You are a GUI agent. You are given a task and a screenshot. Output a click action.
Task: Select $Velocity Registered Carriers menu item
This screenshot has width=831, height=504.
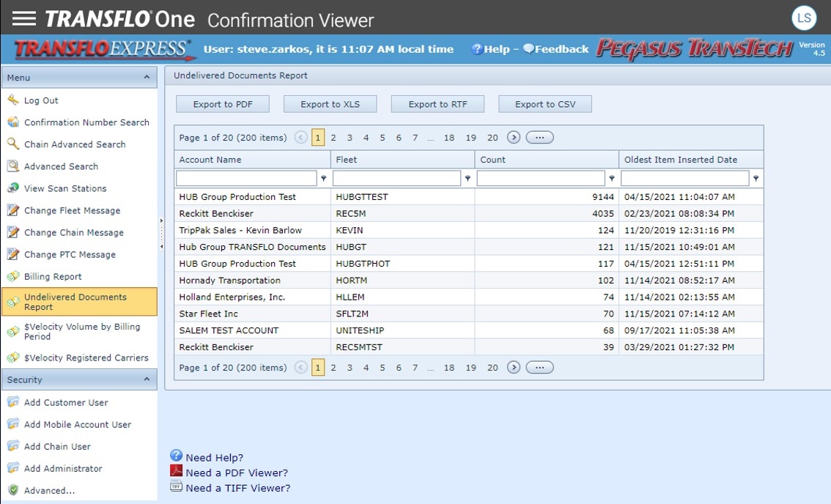click(x=86, y=357)
